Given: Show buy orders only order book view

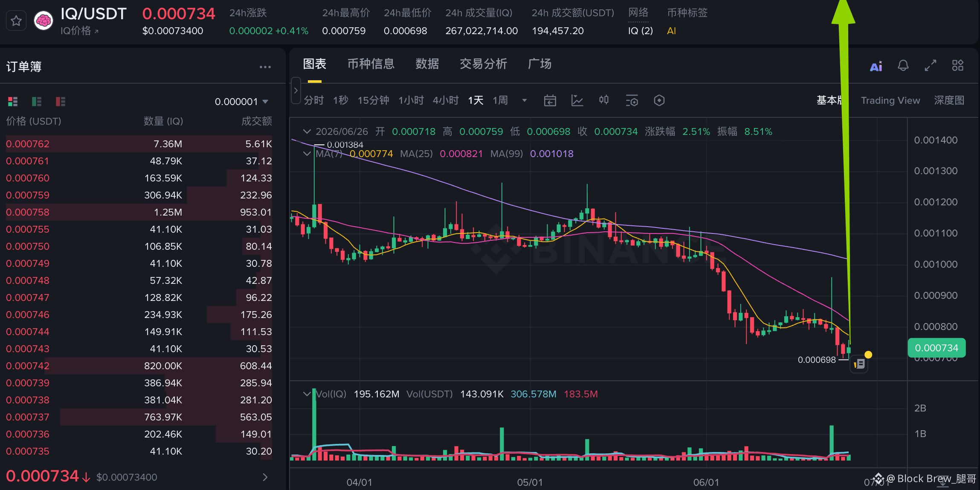Looking at the screenshot, I should [x=37, y=102].
